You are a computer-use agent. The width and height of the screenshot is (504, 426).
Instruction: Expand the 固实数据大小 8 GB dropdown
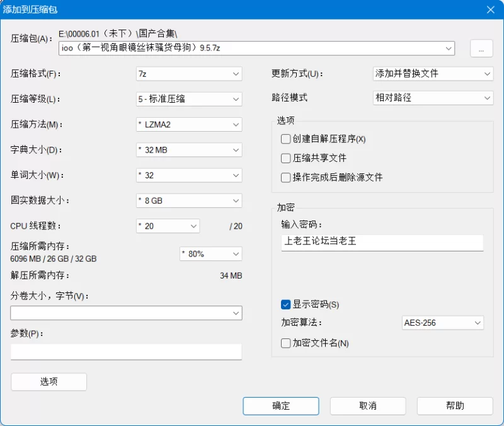click(189, 200)
